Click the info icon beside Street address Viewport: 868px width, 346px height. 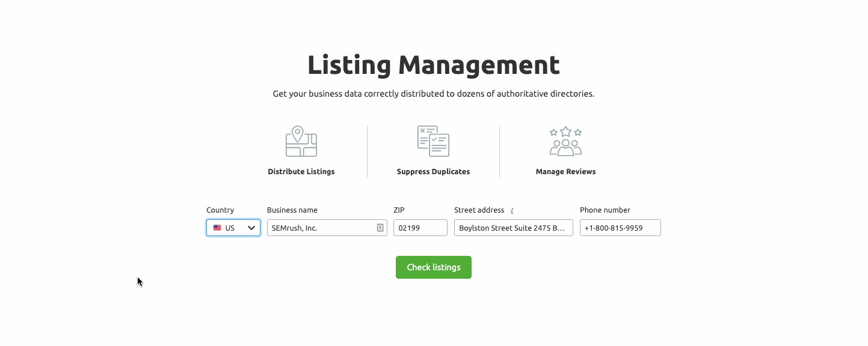[x=512, y=211]
